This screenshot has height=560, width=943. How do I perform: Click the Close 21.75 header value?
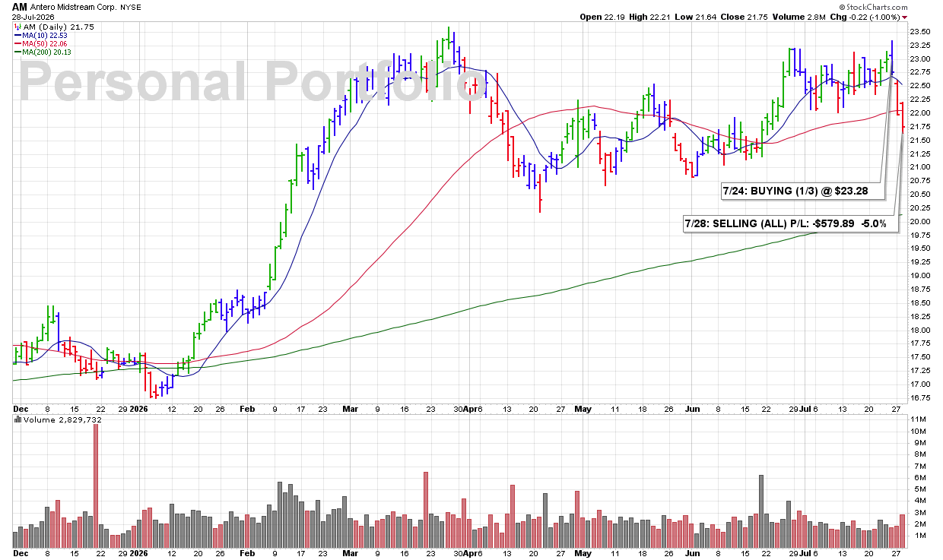pos(745,17)
